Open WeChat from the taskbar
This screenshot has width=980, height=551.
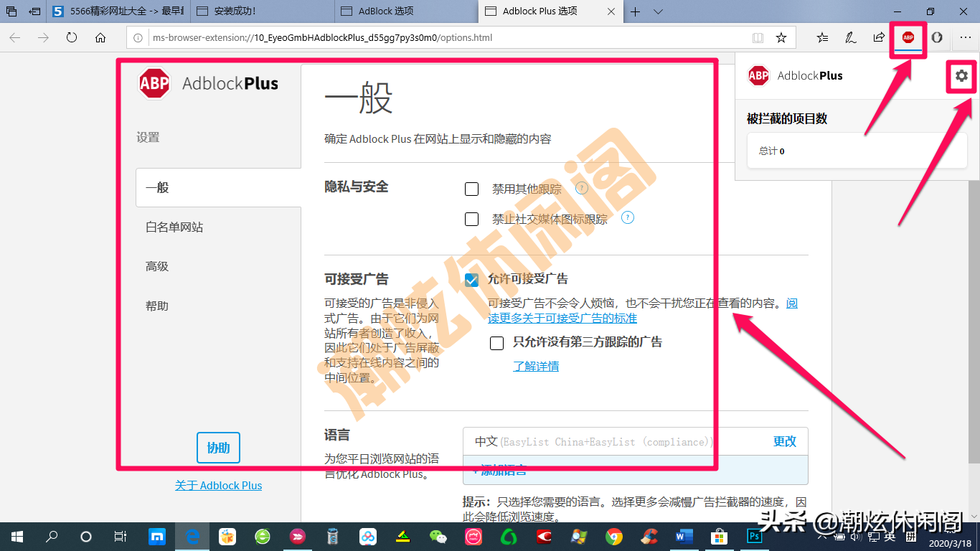click(x=438, y=537)
